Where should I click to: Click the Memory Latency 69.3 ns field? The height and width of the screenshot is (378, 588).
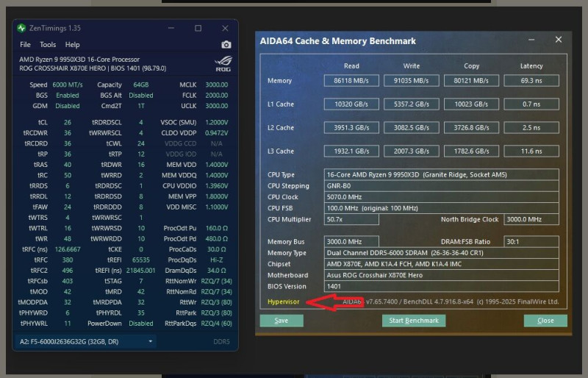click(531, 81)
